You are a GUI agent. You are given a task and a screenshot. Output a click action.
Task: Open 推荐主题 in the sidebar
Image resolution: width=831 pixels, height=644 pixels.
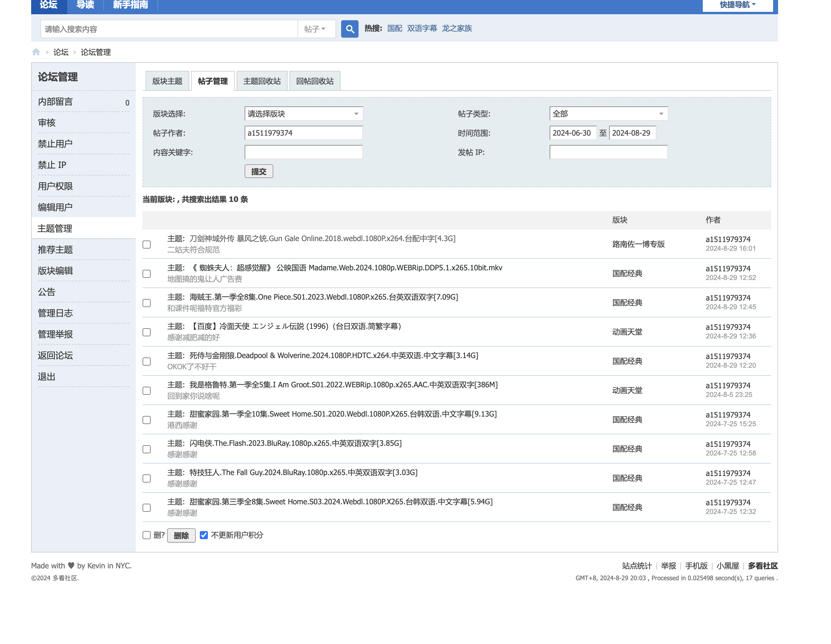coord(55,250)
